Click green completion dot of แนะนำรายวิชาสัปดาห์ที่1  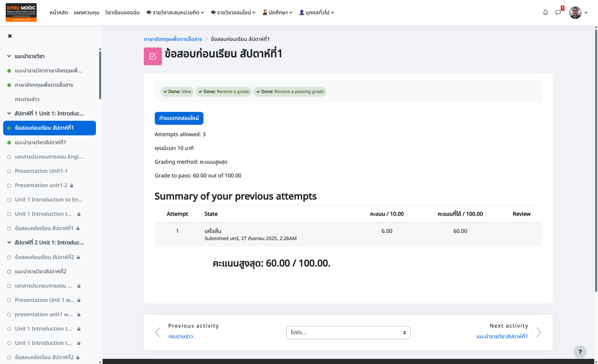[9, 143]
